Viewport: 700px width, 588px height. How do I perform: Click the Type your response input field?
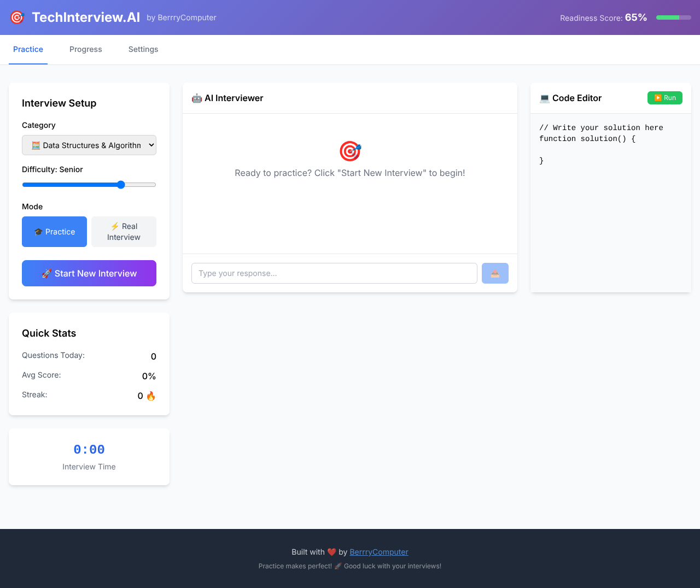pyautogui.click(x=334, y=273)
